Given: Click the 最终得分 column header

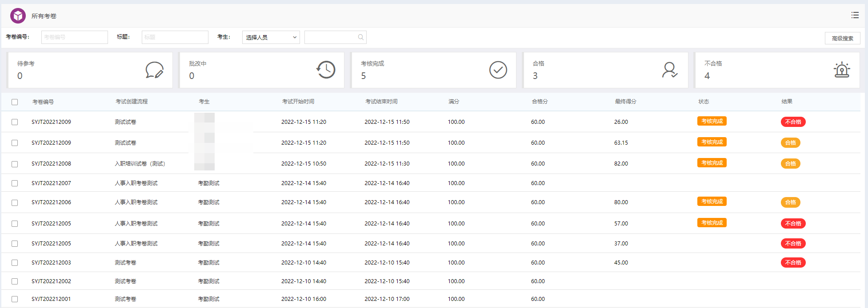Looking at the screenshot, I should tap(626, 102).
